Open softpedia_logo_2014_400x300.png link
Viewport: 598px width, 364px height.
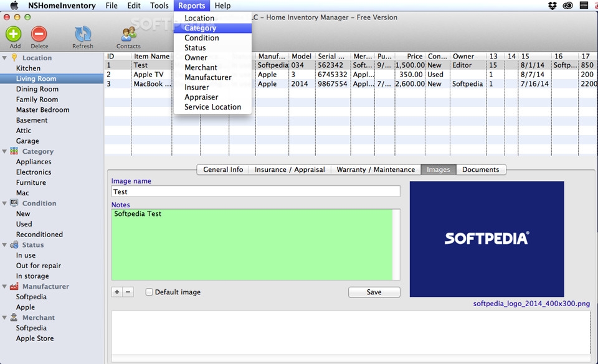[531, 304]
